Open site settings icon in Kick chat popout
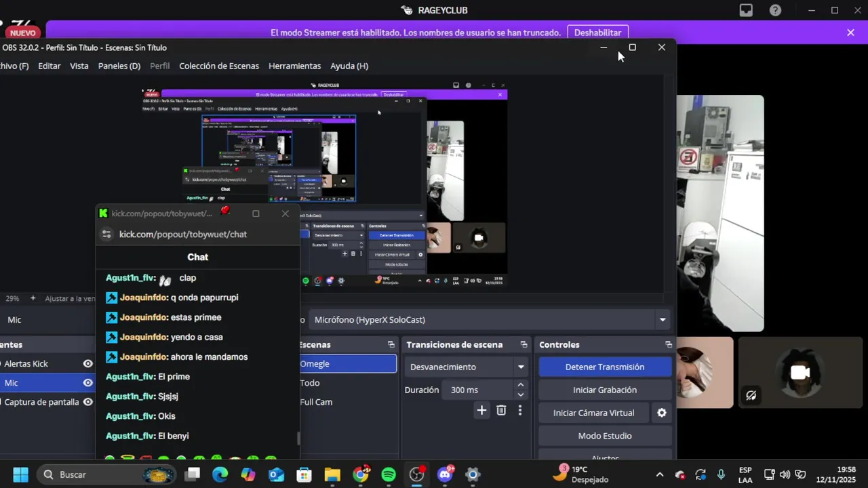 (x=106, y=234)
